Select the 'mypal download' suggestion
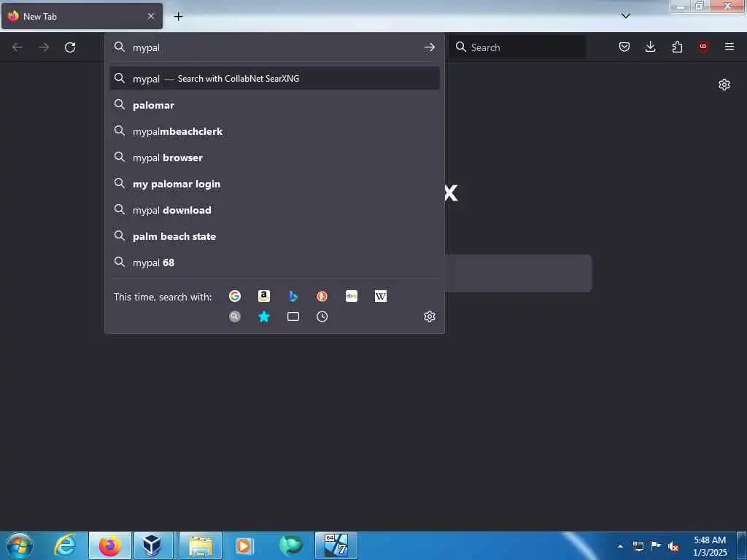This screenshot has width=747, height=560. pyautogui.click(x=275, y=210)
